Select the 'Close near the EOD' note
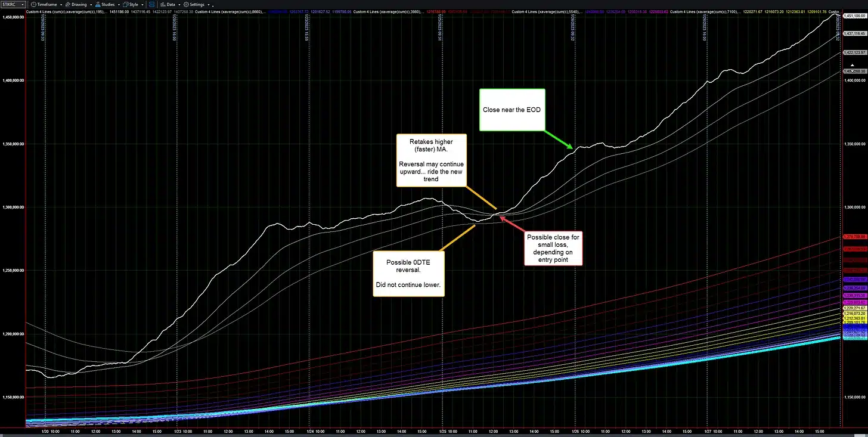 click(x=512, y=110)
